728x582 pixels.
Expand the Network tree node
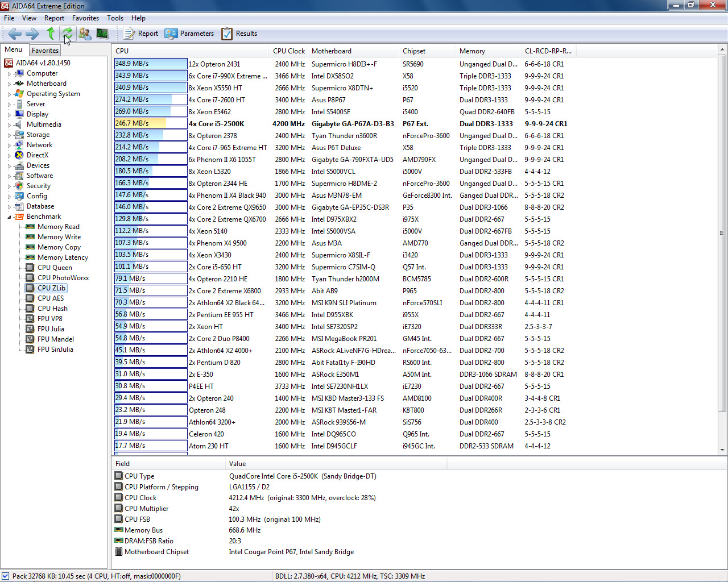[9, 145]
